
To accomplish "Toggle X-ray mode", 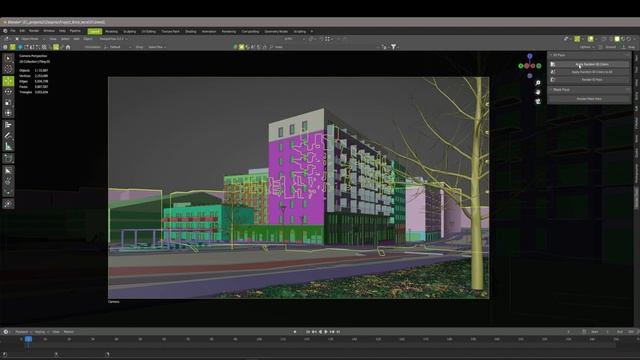I will (x=604, y=39).
